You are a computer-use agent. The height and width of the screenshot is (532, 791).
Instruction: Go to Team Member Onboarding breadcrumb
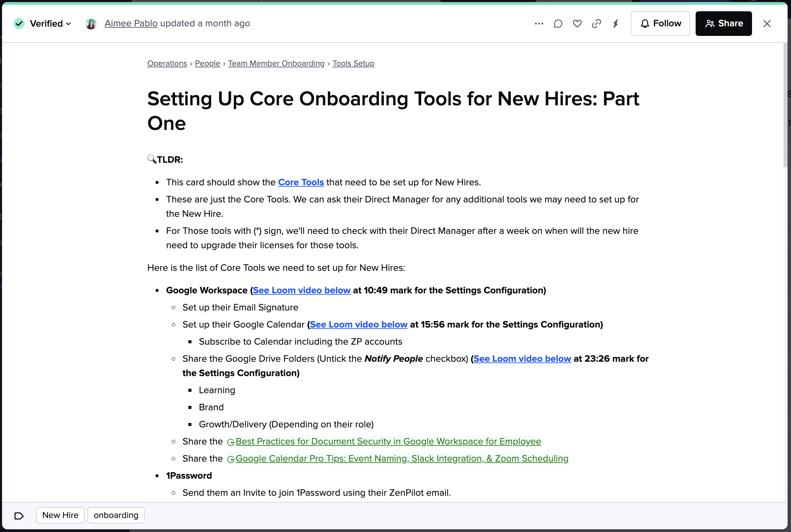pyautogui.click(x=276, y=63)
